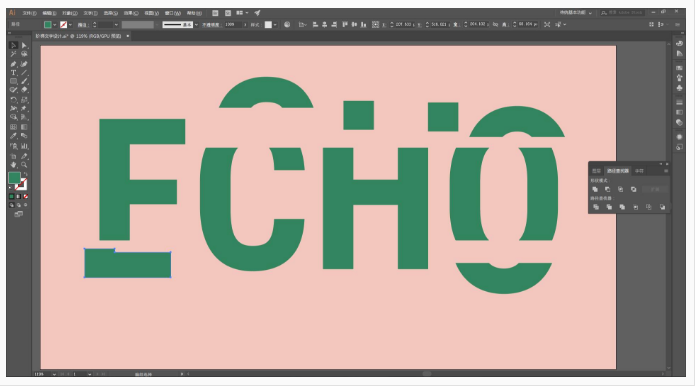This screenshot has height=389, width=698.
Task: Switch to the Pathfinder panel tab
Action: [618, 171]
